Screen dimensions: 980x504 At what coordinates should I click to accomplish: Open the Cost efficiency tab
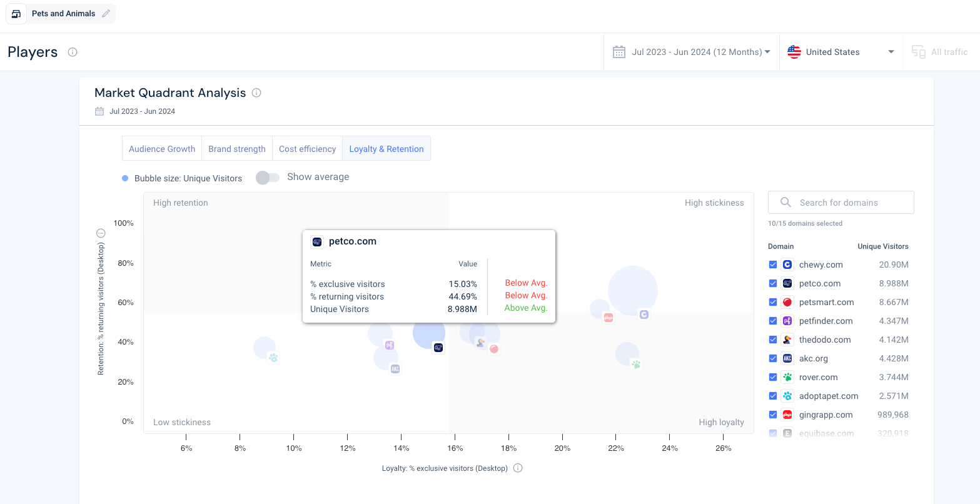(x=307, y=149)
